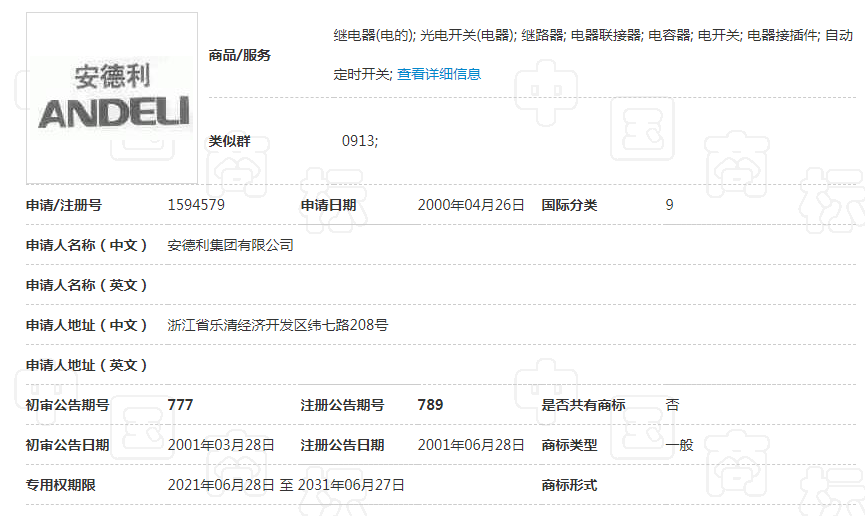Click preliminary announcement issue number 777
The width and height of the screenshot is (865, 516).
click(x=180, y=405)
